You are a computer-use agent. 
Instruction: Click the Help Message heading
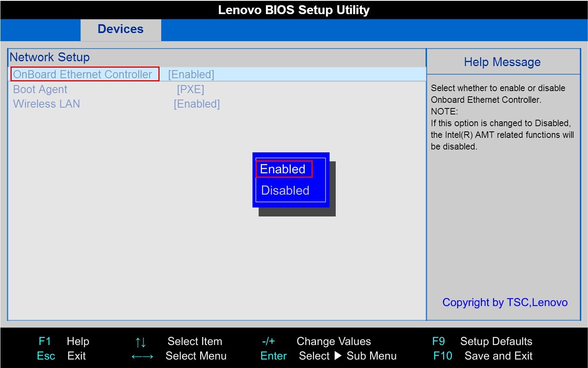click(x=502, y=62)
